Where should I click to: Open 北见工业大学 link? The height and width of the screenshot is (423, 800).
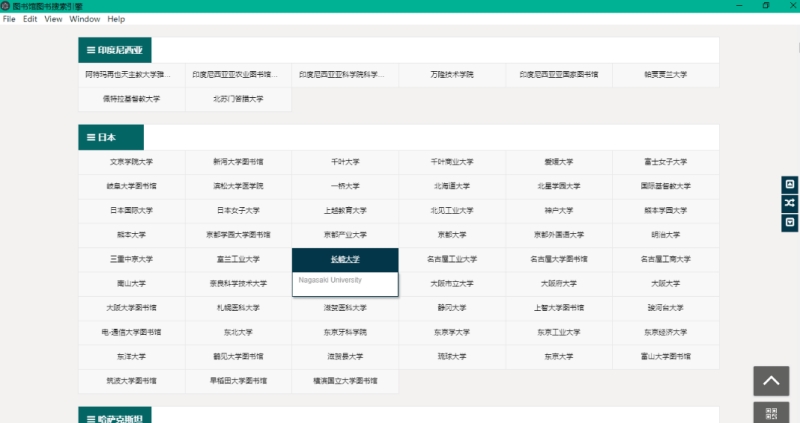(452, 210)
